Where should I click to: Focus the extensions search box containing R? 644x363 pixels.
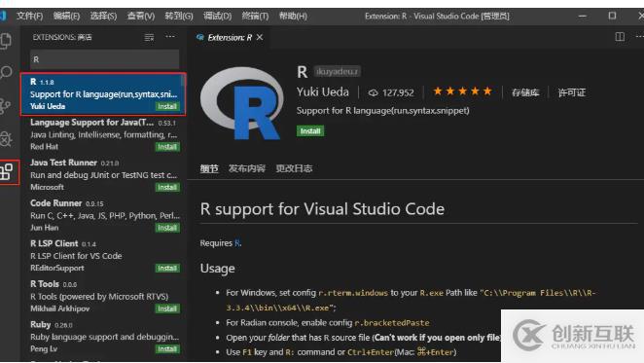tap(105, 59)
